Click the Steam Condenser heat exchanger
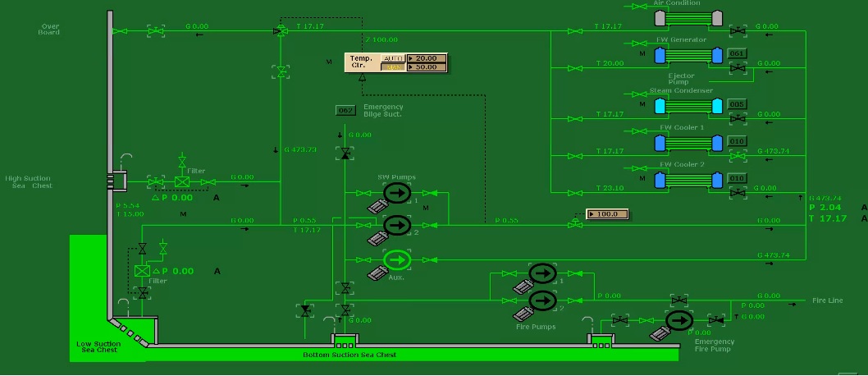 point(689,105)
